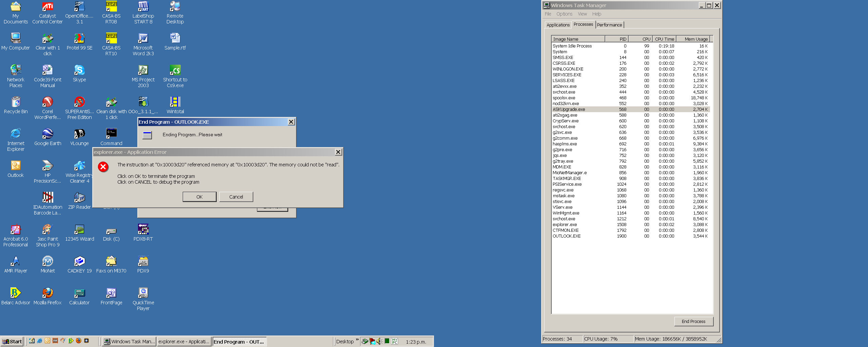The height and width of the screenshot is (347, 868).
Task: Click the volume speaker tray icon
Action: pyautogui.click(x=379, y=341)
